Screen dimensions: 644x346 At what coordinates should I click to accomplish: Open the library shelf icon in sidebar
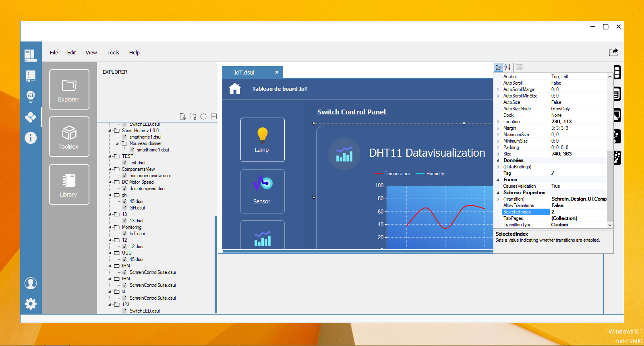coord(31,55)
